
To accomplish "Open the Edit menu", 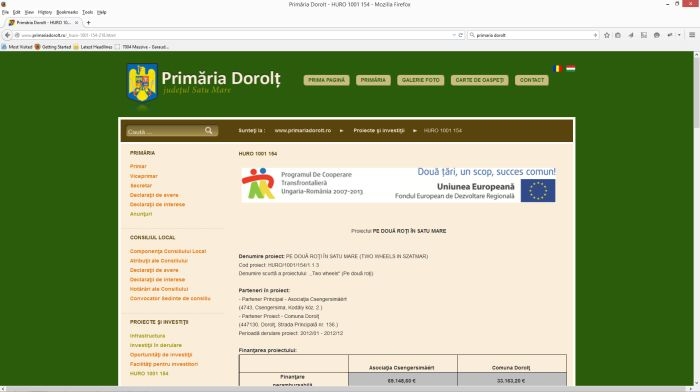I will 17,12.
